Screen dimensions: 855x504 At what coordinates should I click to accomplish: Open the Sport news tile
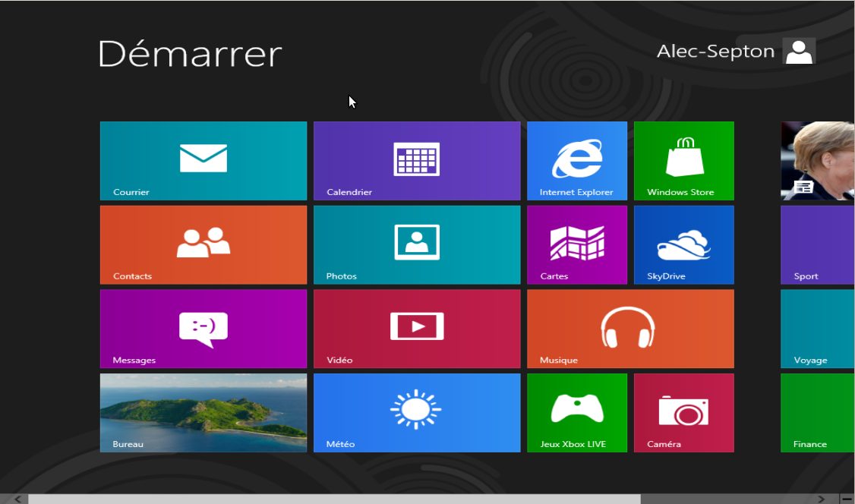(816, 244)
